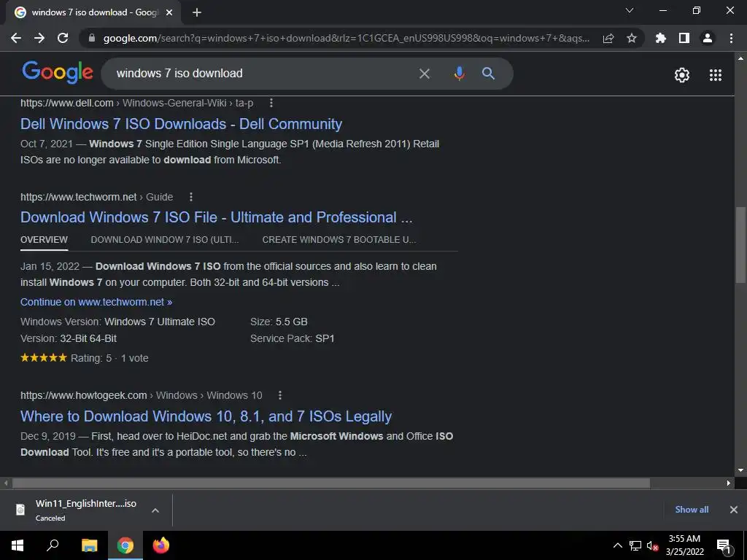Open Download Windows 7 ISO File result
The width and height of the screenshot is (747, 560).
click(216, 217)
